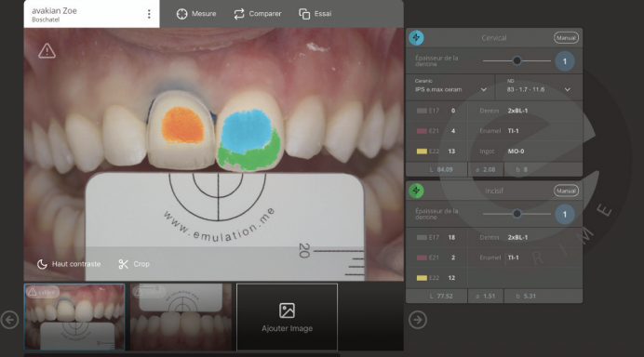Screen dimensions: 644x357
Task: Adjust the Cervical Épaisseur de la dentine slider
Action: pos(517,61)
